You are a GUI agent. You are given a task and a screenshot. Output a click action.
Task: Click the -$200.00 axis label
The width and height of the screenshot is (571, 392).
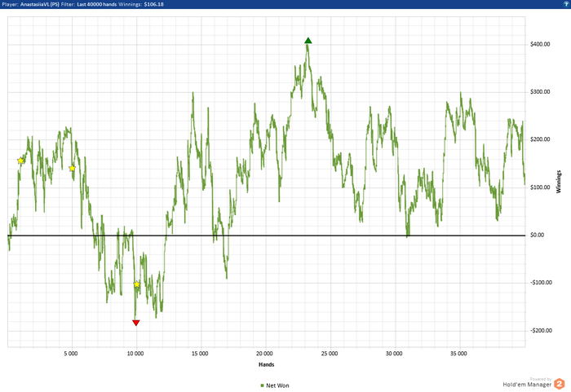pyautogui.click(x=541, y=331)
